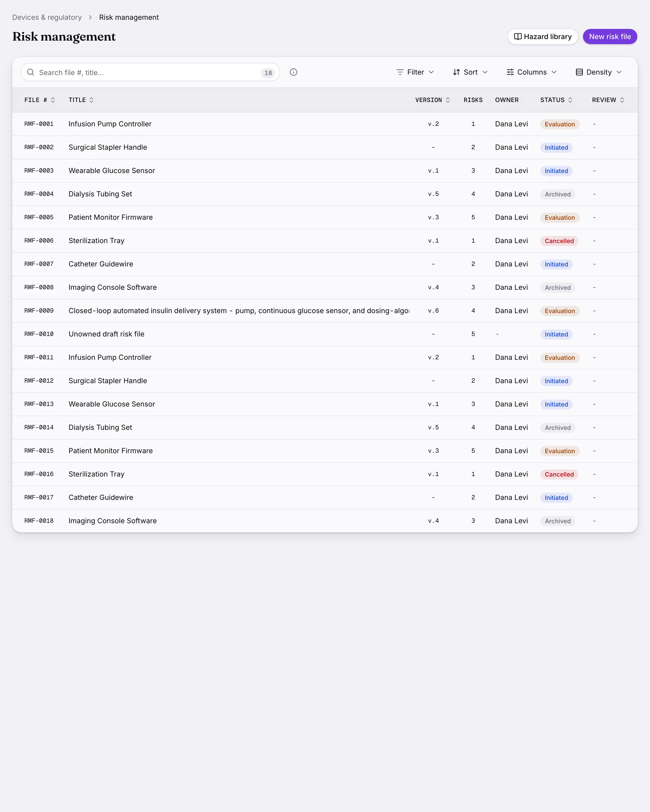Expand the Columns dropdown
650x812 pixels.
click(532, 72)
